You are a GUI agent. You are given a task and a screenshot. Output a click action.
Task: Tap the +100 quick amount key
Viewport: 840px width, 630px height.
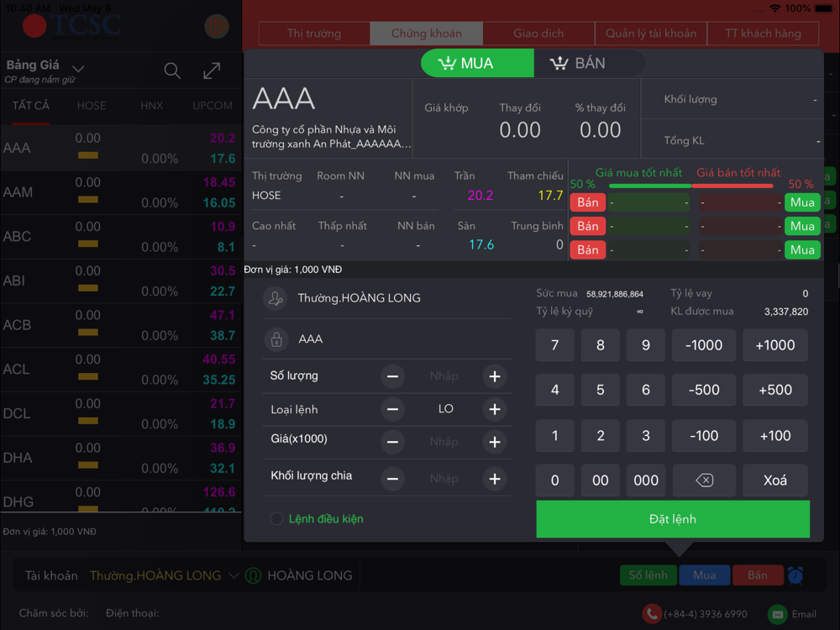coord(775,435)
